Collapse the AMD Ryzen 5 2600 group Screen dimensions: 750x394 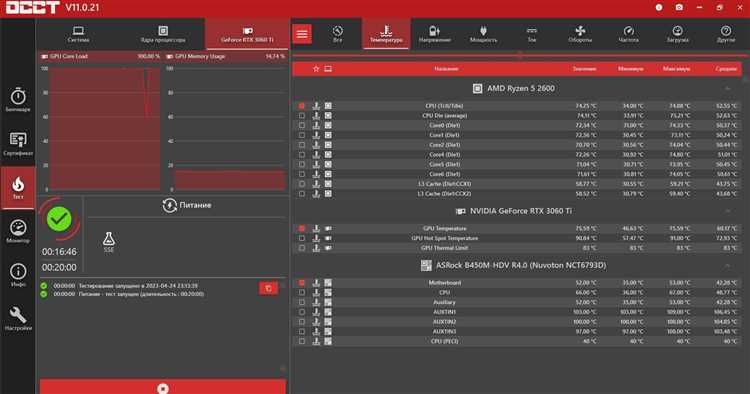(727, 88)
